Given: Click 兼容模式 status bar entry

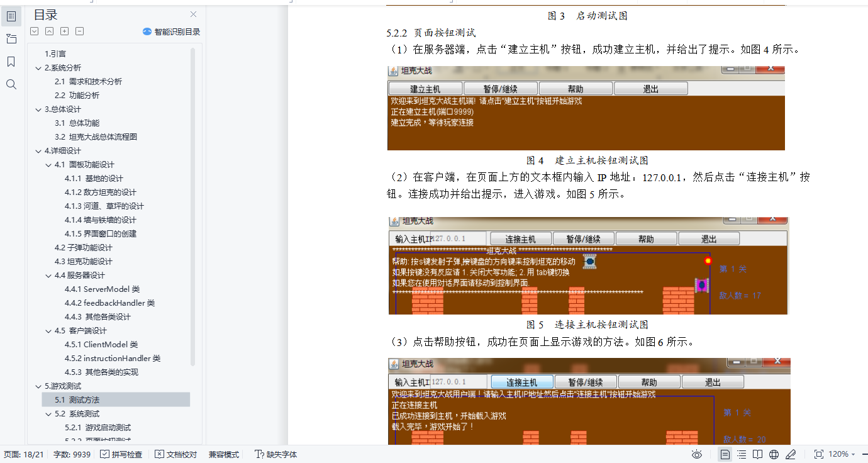Looking at the screenshot, I should [x=224, y=454].
